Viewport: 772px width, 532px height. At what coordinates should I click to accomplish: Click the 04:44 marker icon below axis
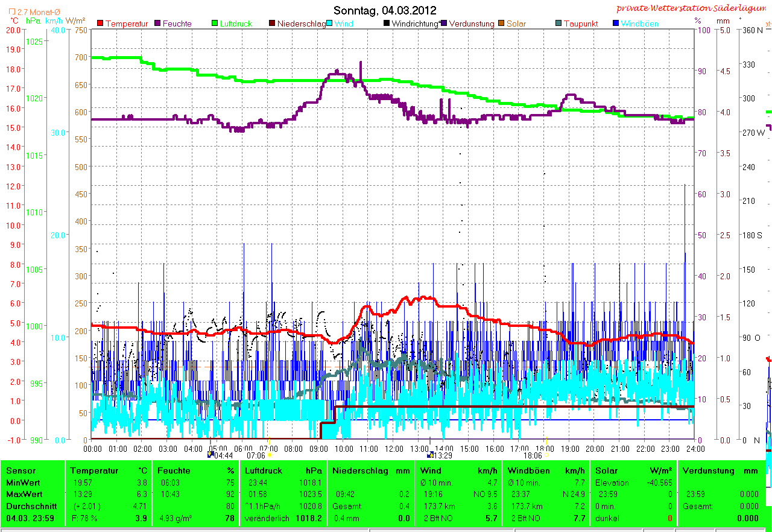[210, 455]
